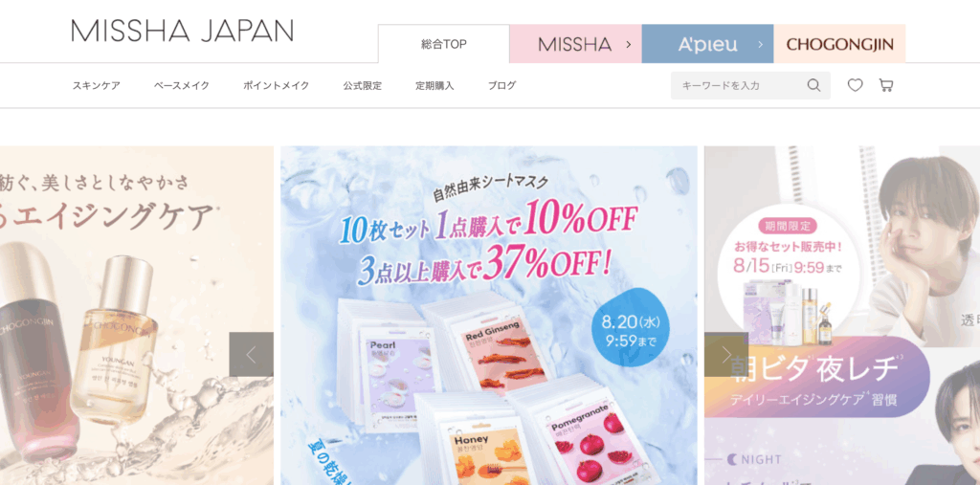Switch to the A'pieu brand tab
Viewport: 980px width, 485px height.
[x=707, y=44]
